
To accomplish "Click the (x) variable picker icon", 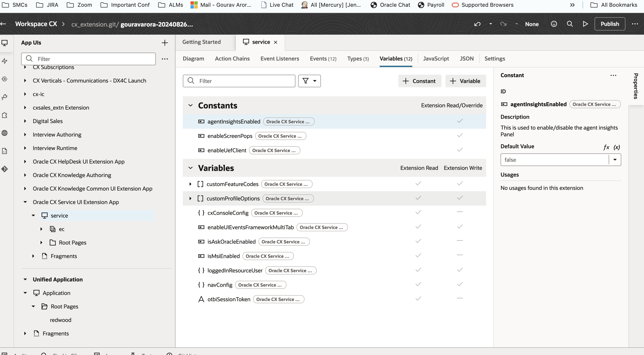I will 617,147.
